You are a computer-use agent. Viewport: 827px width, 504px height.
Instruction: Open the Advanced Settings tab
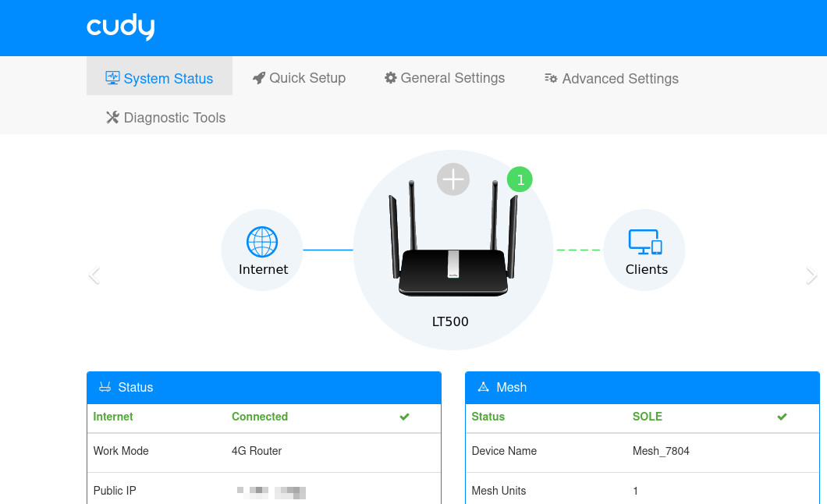[x=612, y=79]
